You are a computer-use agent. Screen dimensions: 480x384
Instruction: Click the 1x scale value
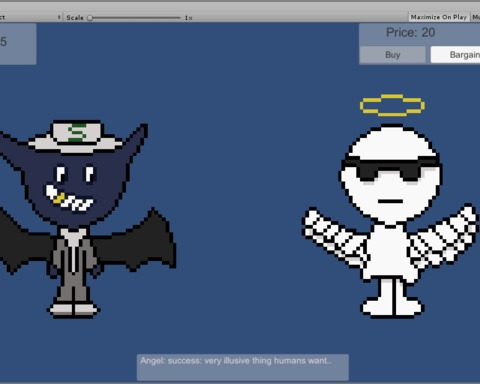pyautogui.click(x=188, y=18)
